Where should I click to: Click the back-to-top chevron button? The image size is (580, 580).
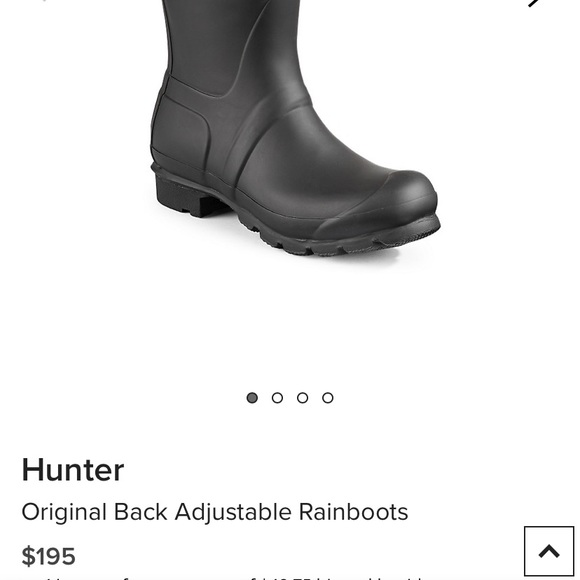[549, 551]
